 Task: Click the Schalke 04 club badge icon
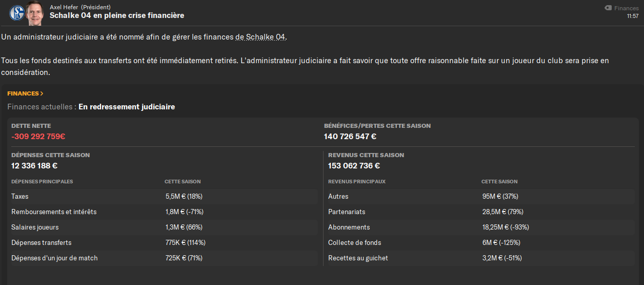[x=17, y=12]
